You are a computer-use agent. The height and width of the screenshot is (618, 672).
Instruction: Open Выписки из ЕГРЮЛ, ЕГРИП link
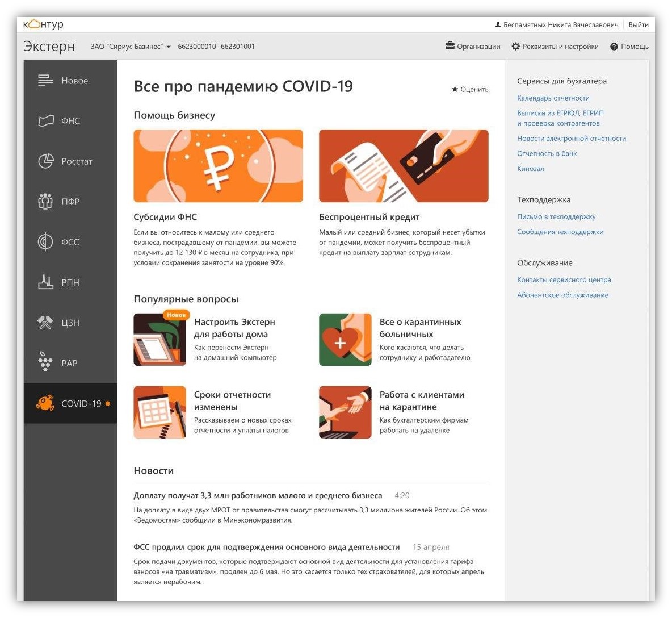560,118
